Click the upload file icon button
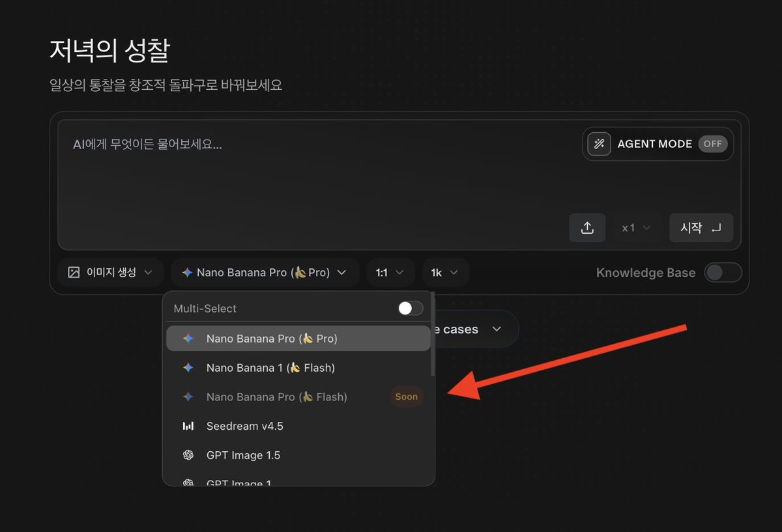The height and width of the screenshot is (532, 782). [587, 228]
